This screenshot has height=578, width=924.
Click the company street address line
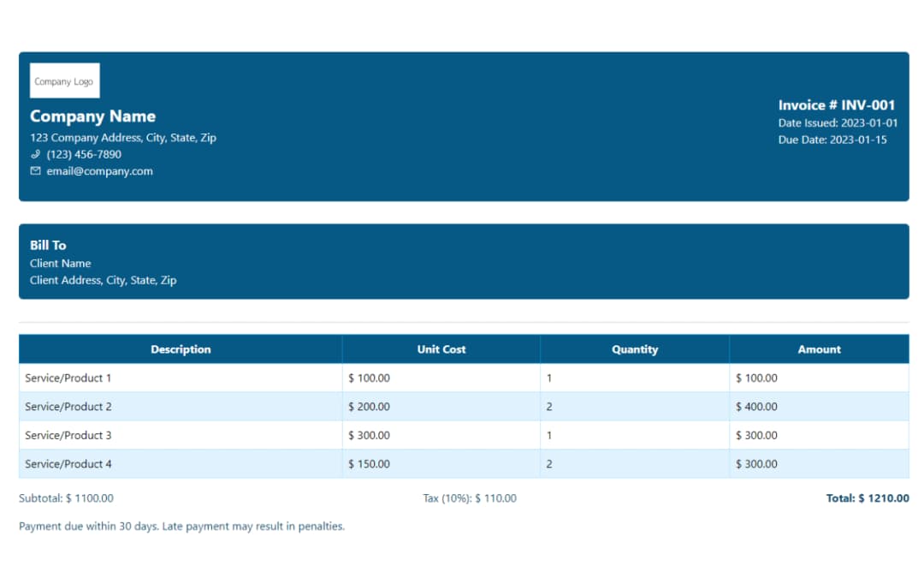click(x=122, y=138)
